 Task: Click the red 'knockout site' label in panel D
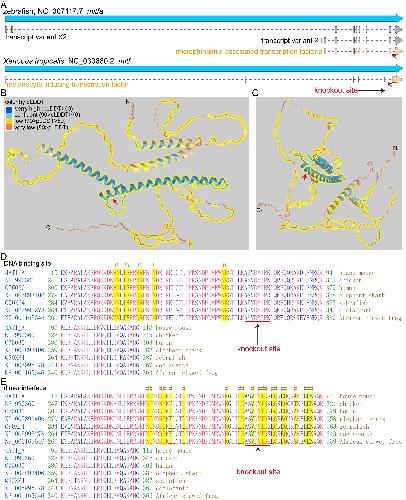point(259,349)
